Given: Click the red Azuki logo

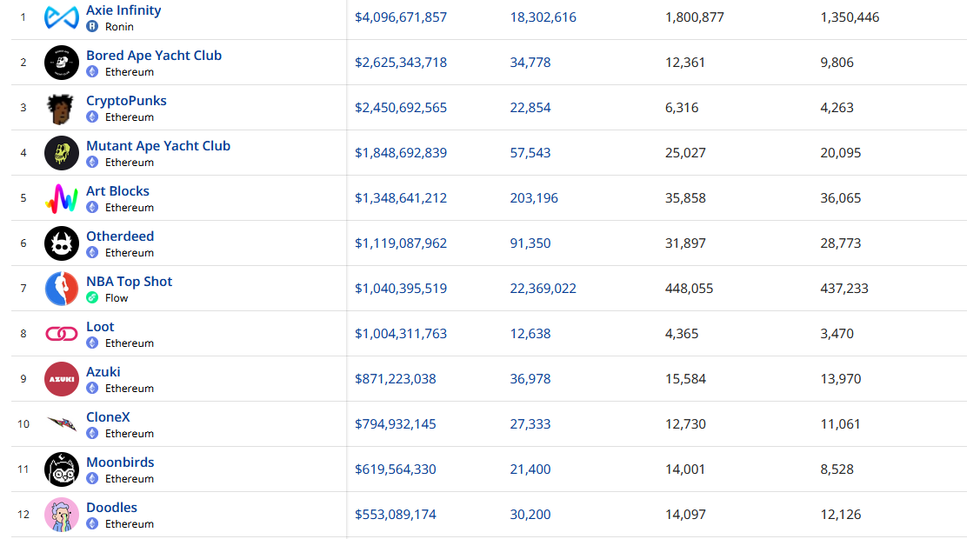Looking at the screenshot, I should point(61,379).
